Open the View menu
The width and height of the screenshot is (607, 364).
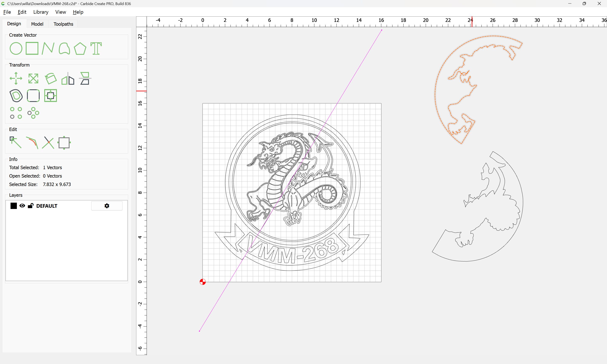coord(60,12)
